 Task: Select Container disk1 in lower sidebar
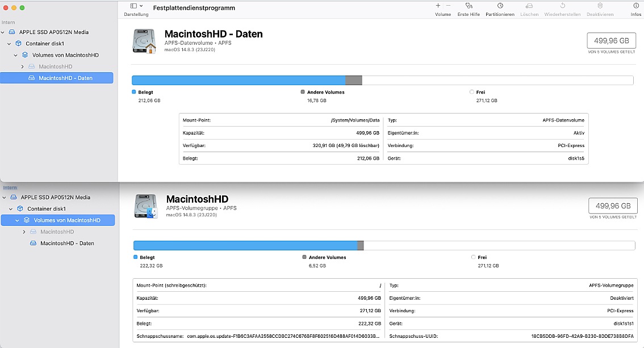click(47, 209)
